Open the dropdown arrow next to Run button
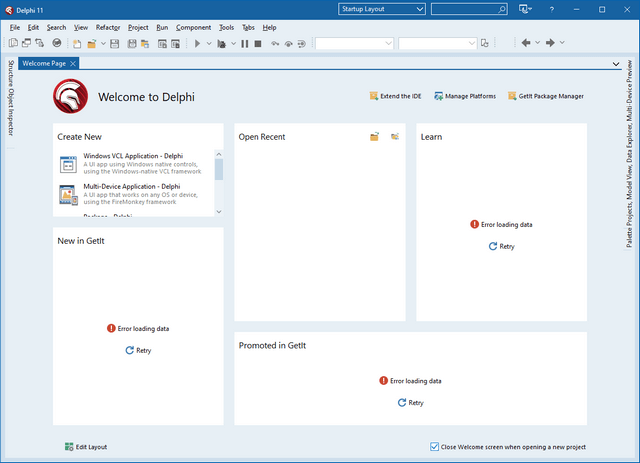 click(x=209, y=44)
